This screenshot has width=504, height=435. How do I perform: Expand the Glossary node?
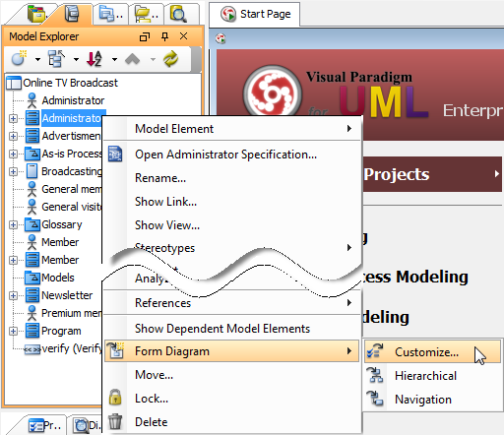point(13,224)
